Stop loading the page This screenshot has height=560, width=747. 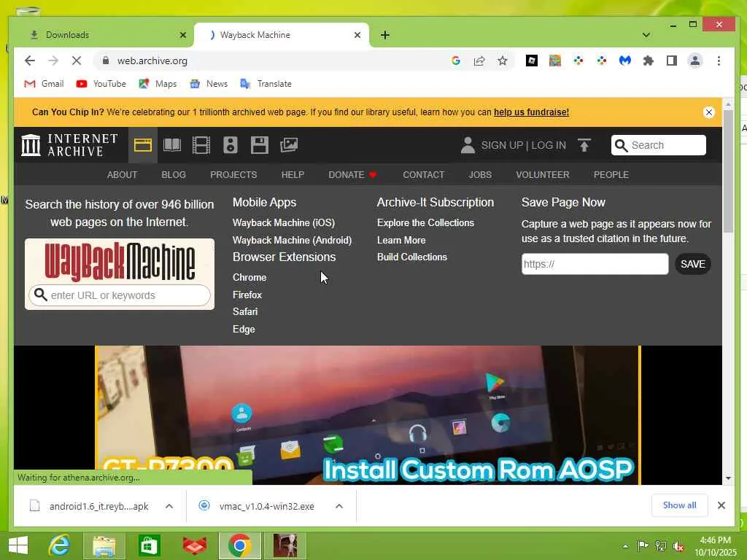76,61
